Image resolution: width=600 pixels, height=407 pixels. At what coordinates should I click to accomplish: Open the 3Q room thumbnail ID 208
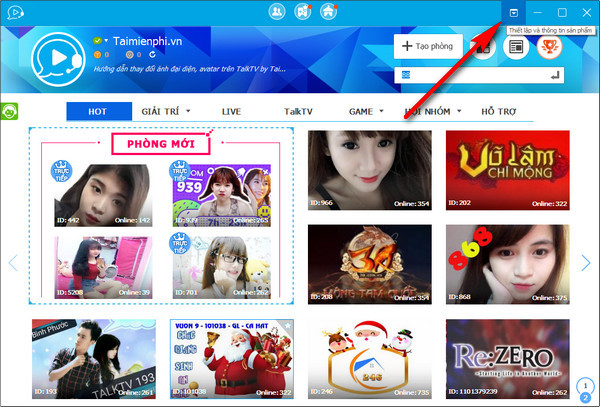[x=370, y=264]
